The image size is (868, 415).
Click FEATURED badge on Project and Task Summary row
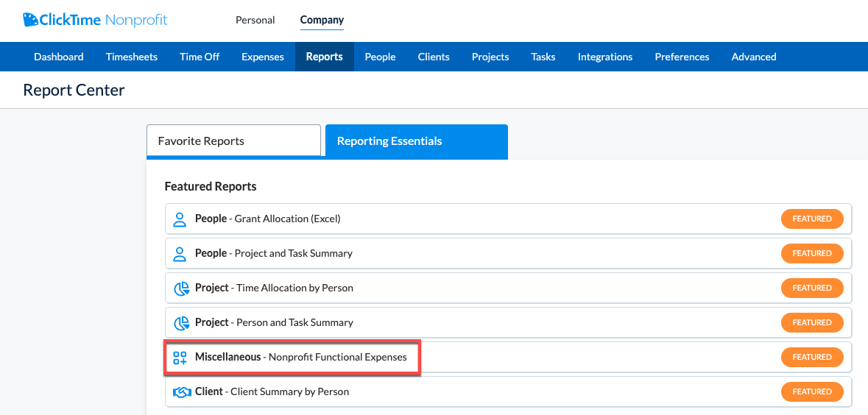click(x=812, y=253)
